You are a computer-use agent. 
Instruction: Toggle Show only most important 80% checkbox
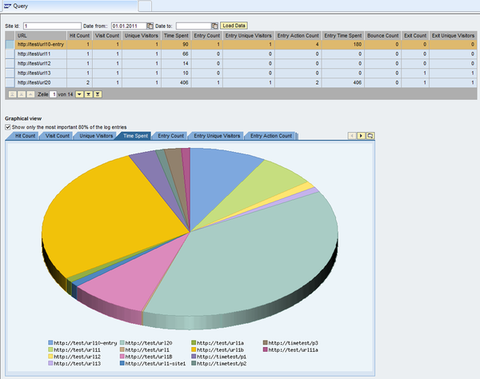[8, 127]
